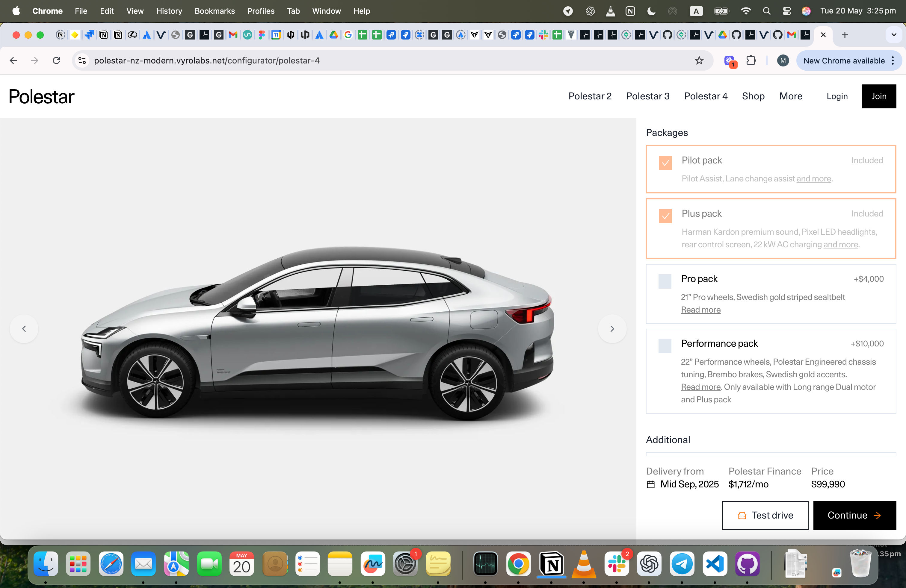This screenshot has width=906, height=588.
Task: Open Maps from the dock
Action: click(x=176, y=564)
